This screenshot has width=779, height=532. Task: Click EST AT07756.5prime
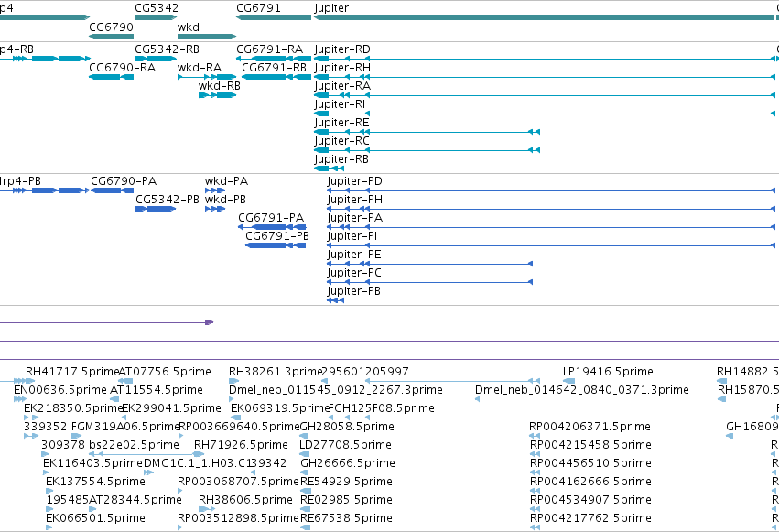click(165, 372)
